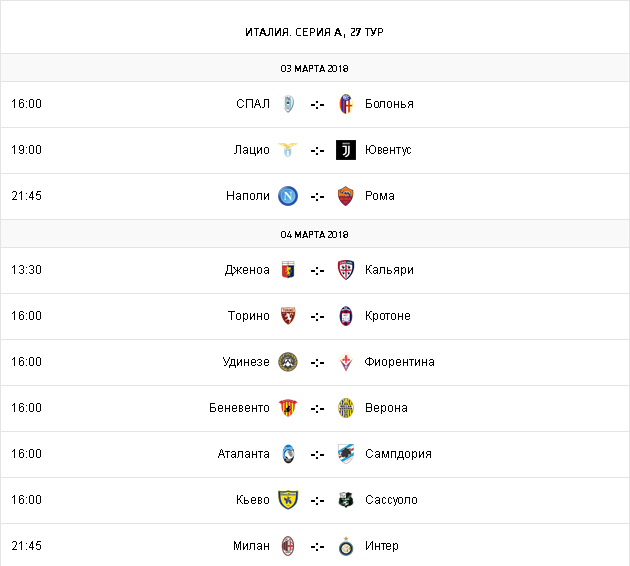Screen dimensions: 630x566
Task: Click the Лацио–Ювентус score placeholder
Action: (x=317, y=150)
